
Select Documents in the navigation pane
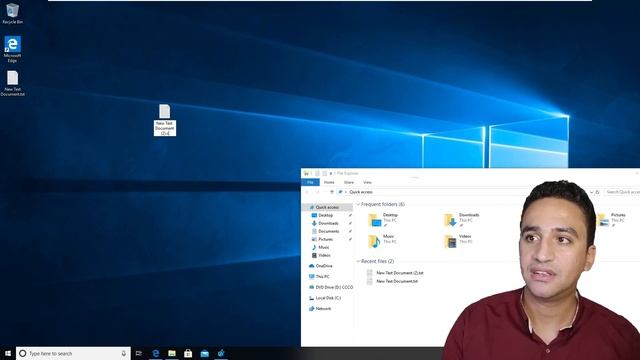click(x=329, y=231)
